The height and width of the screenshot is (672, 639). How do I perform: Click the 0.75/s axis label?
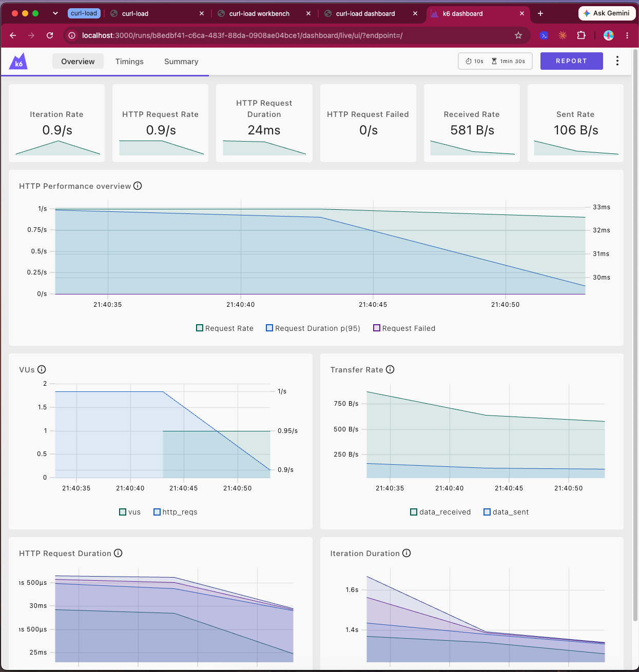37,230
